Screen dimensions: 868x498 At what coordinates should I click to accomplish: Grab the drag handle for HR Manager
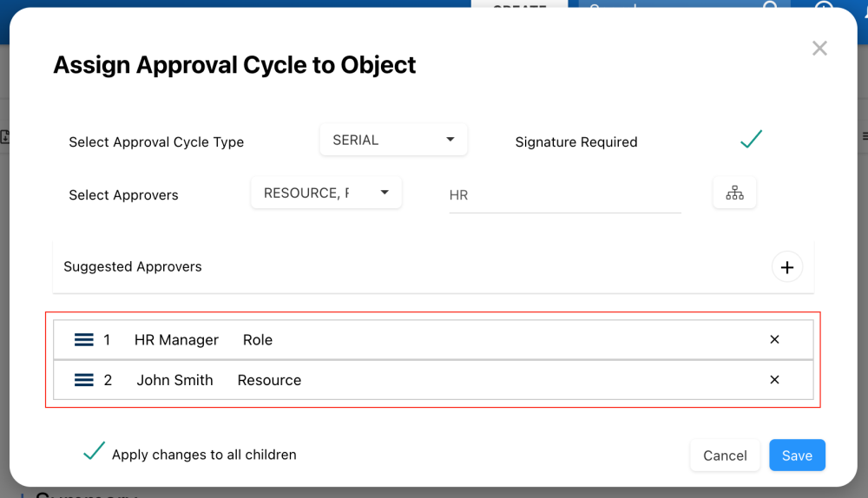(x=84, y=340)
